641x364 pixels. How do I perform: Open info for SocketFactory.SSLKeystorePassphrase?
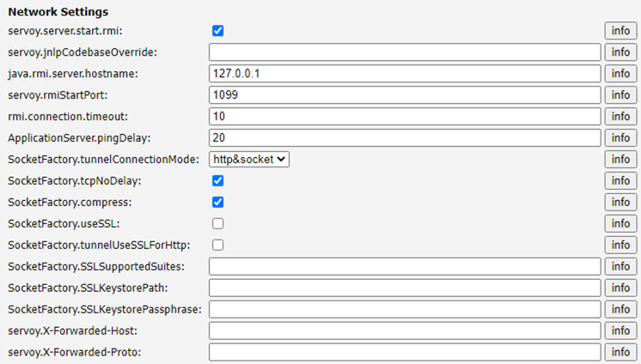point(620,309)
